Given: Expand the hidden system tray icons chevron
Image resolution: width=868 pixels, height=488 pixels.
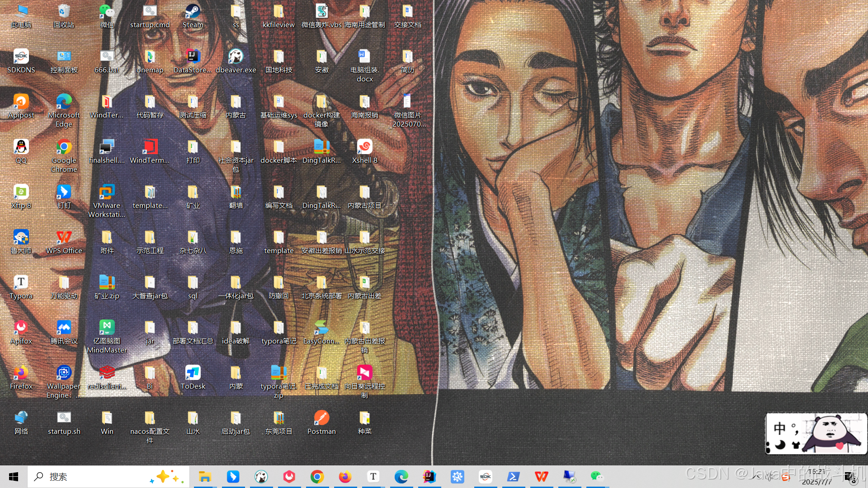Looking at the screenshot, I should click(756, 476).
